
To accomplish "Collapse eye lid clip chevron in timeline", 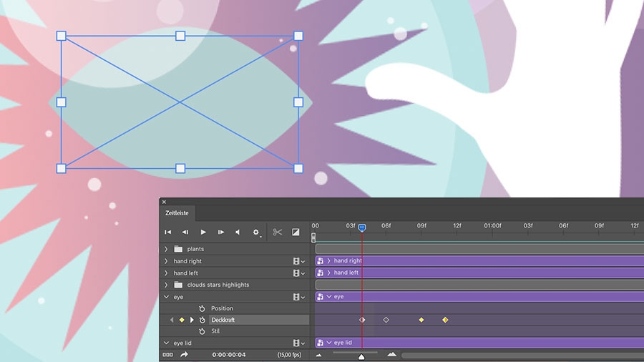I will 329,342.
